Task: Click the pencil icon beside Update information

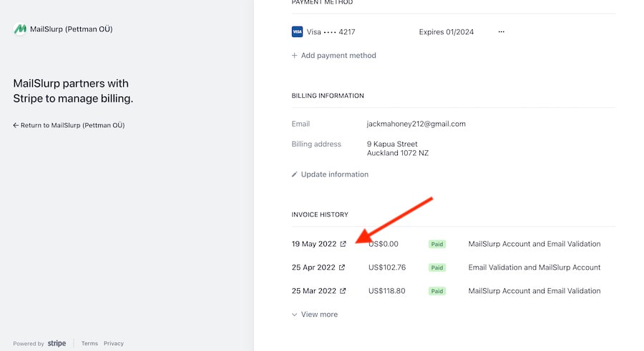Action: (295, 174)
